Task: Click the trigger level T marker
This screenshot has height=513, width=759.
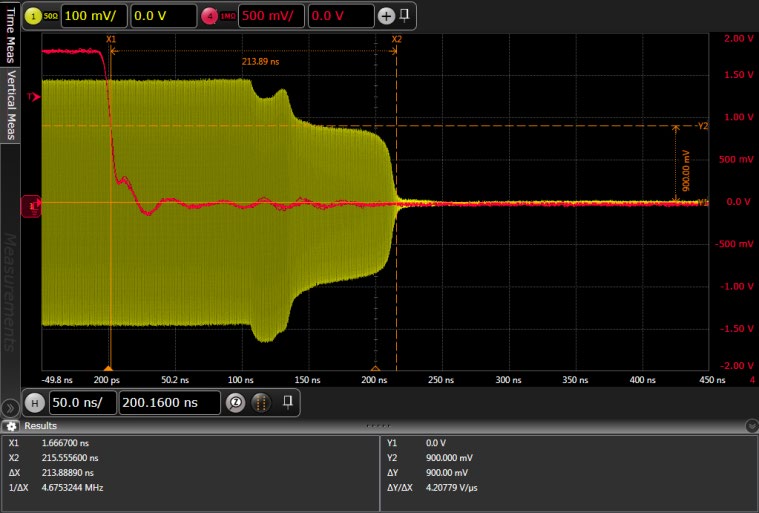Action: point(33,97)
